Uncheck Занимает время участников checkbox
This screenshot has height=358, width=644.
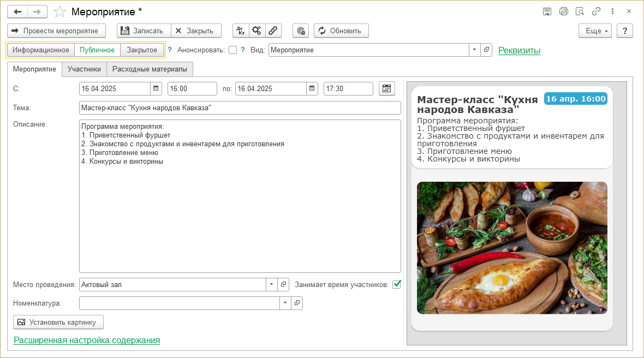397,284
